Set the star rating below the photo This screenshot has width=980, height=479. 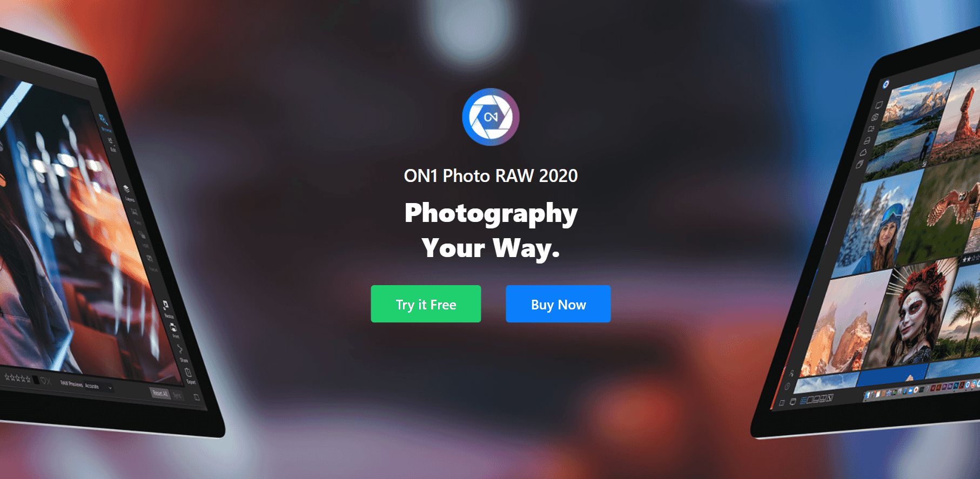17,378
